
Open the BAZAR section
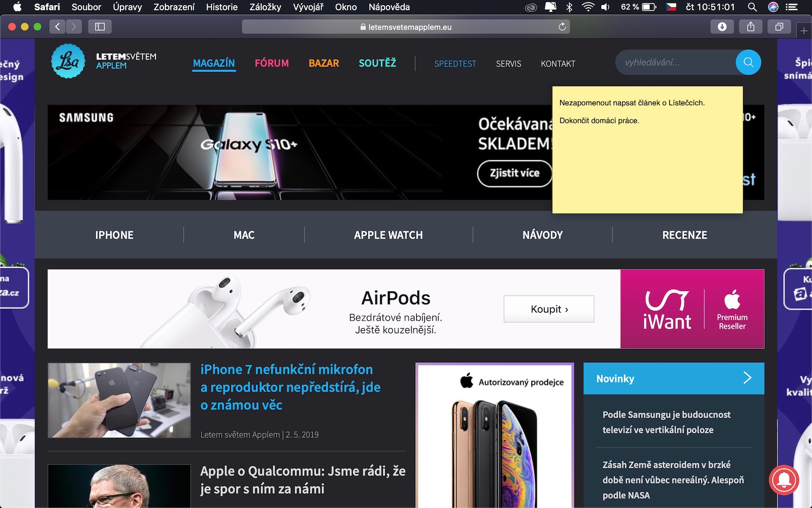coord(324,63)
